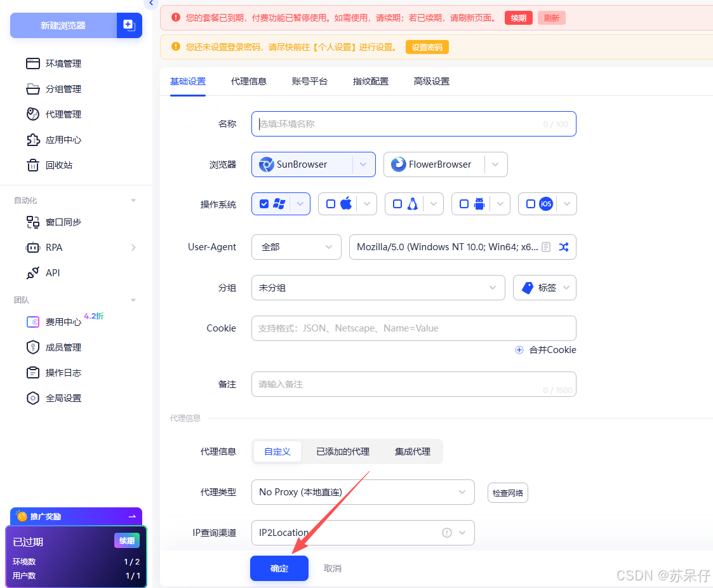Open 操作日志 clipboard entry
The image size is (713, 588).
tap(54, 373)
